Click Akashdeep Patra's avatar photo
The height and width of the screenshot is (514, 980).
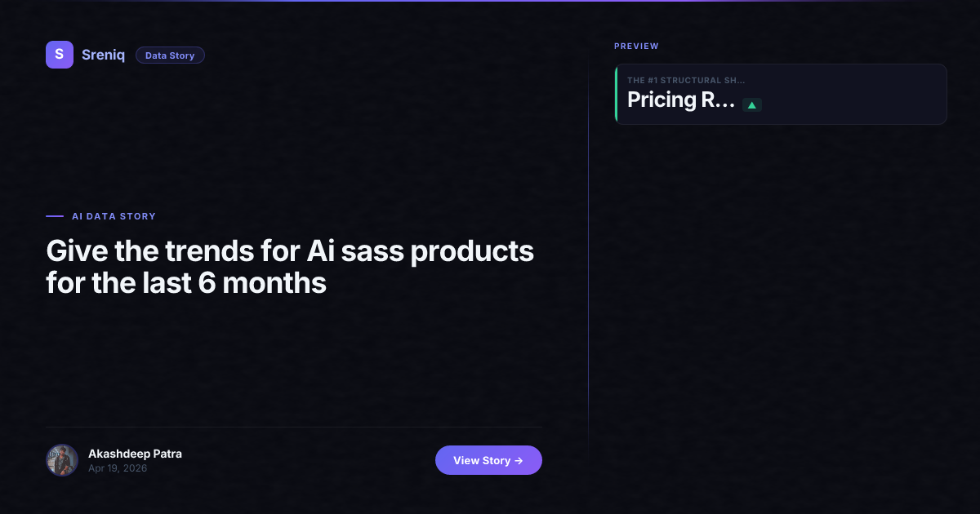[x=62, y=460]
